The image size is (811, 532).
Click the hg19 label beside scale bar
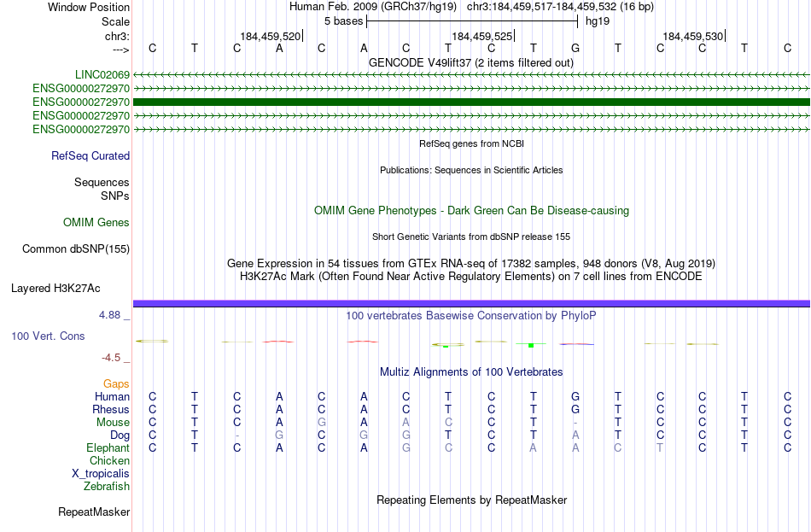pos(598,21)
